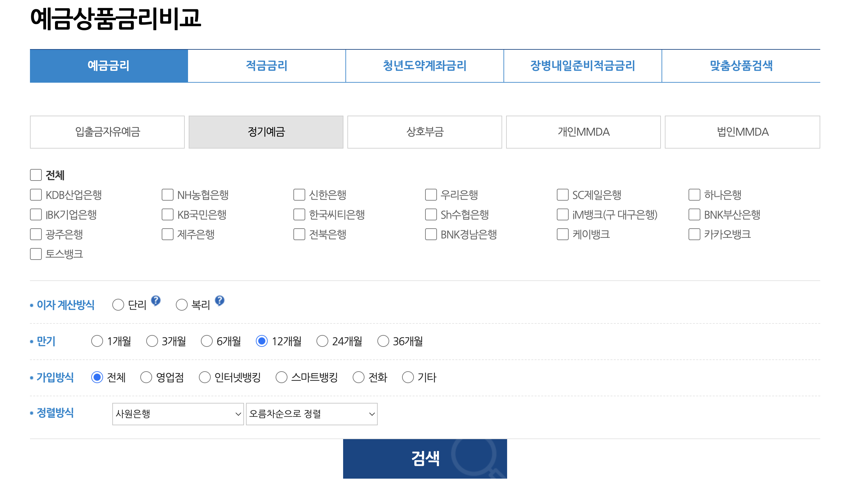
Task: Open the 사원은행 sort field dropdown
Action: pos(177,414)
